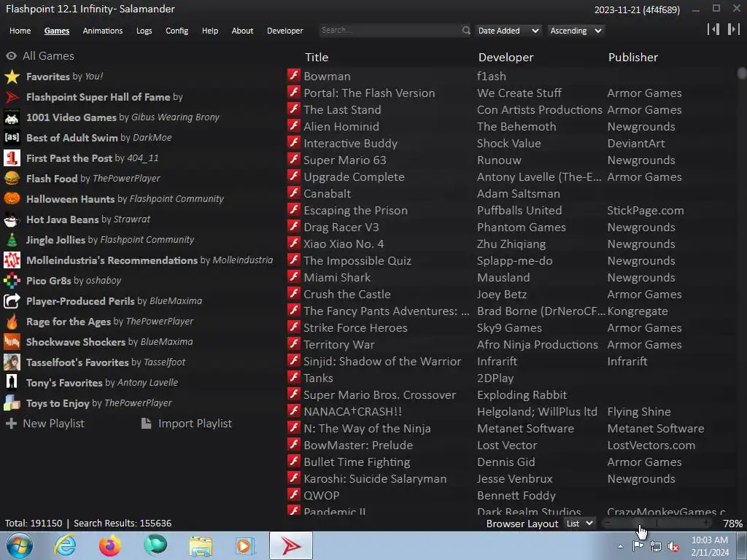Click the Flash icon next to Bowman
The height and width of the screenshot is (560, 747).
coord(294,76)
